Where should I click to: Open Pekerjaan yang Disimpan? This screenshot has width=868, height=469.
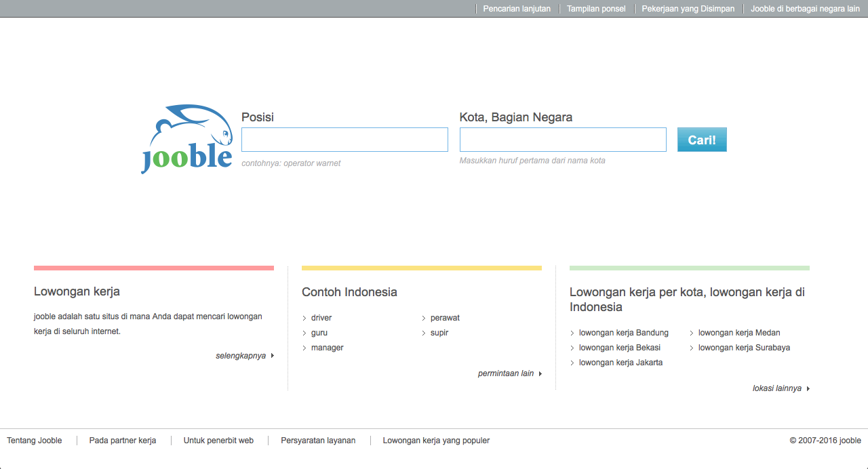[688, 9]
